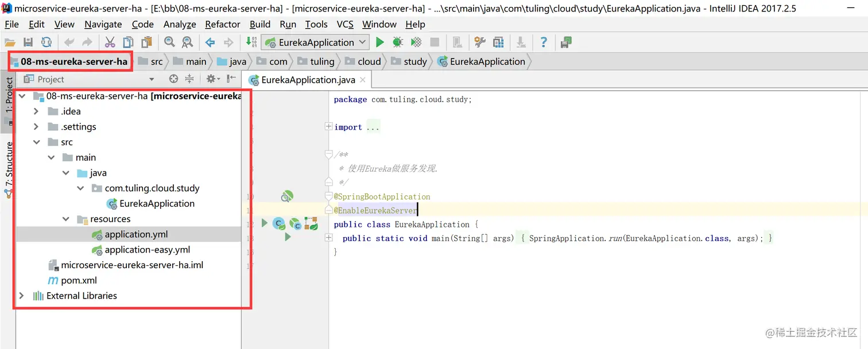Expand the folded main method body
The height and width of the screenshot is (349, 868).
329,238
